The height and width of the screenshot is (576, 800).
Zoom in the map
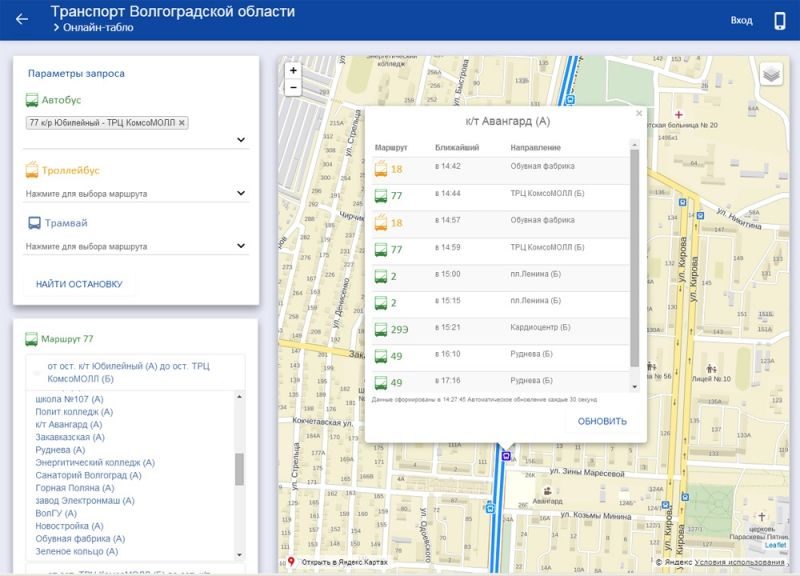[x=293, y=71]
